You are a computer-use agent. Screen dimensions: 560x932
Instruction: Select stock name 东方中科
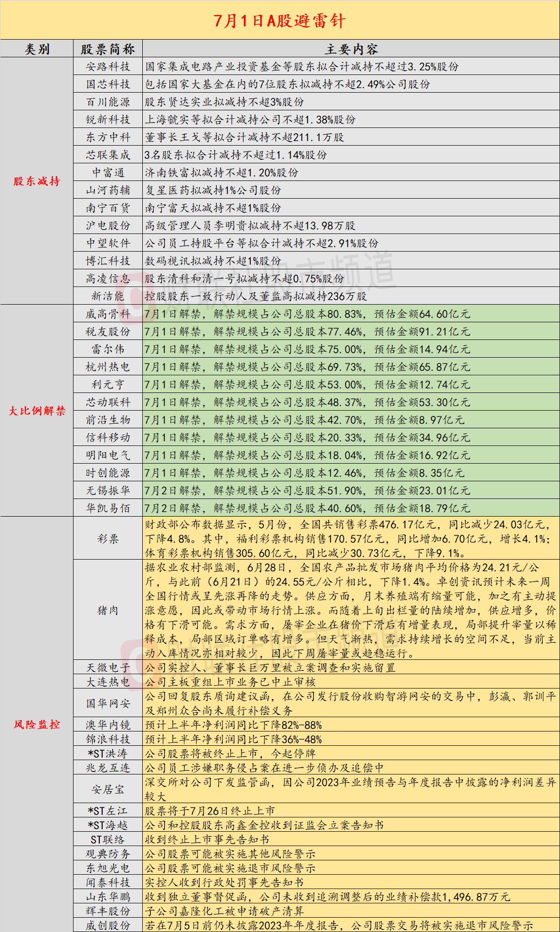pos(108,138)
